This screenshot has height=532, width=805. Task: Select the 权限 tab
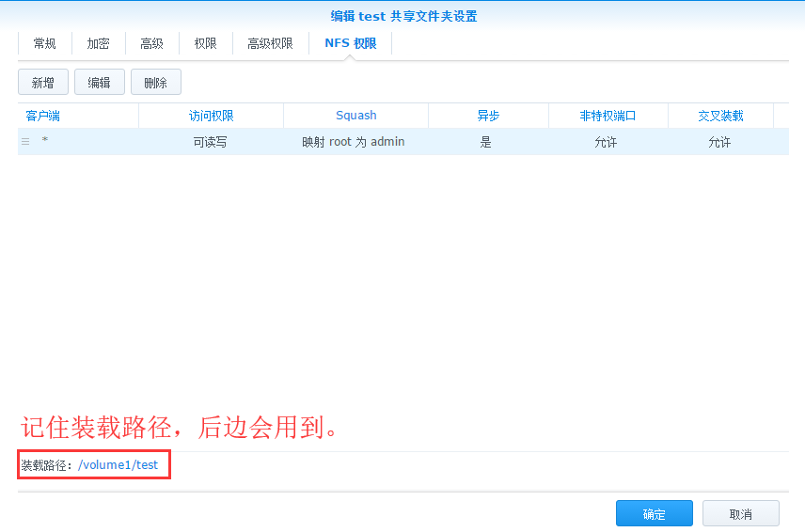pyautogui.click(x=205, y=43)
